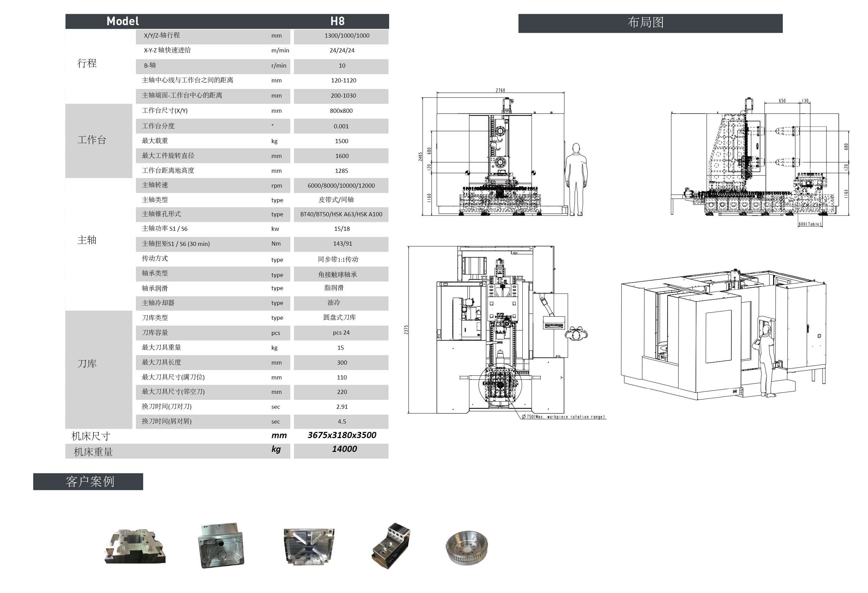Click the 客户案例 section header
The image size is (868, 593).
point(88,481)
